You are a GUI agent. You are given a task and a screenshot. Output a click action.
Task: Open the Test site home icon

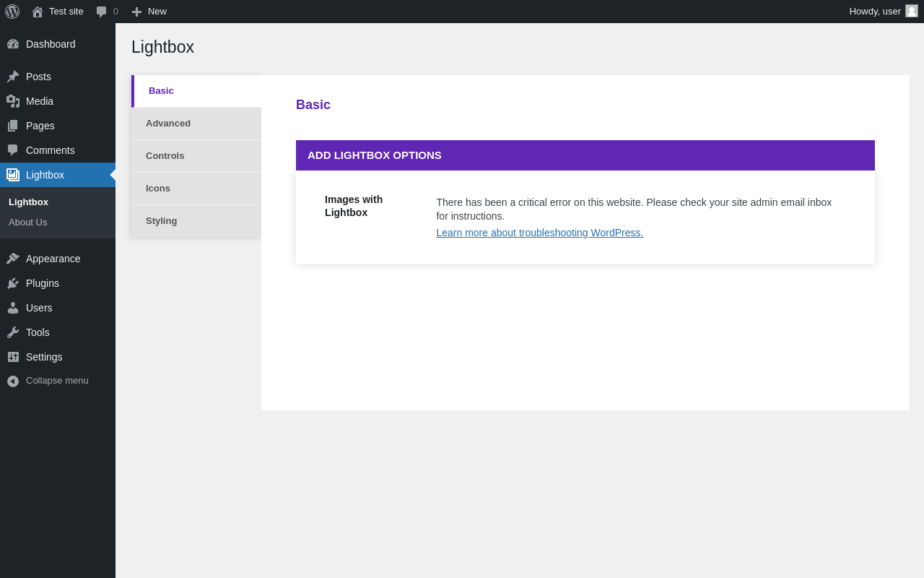38,12
